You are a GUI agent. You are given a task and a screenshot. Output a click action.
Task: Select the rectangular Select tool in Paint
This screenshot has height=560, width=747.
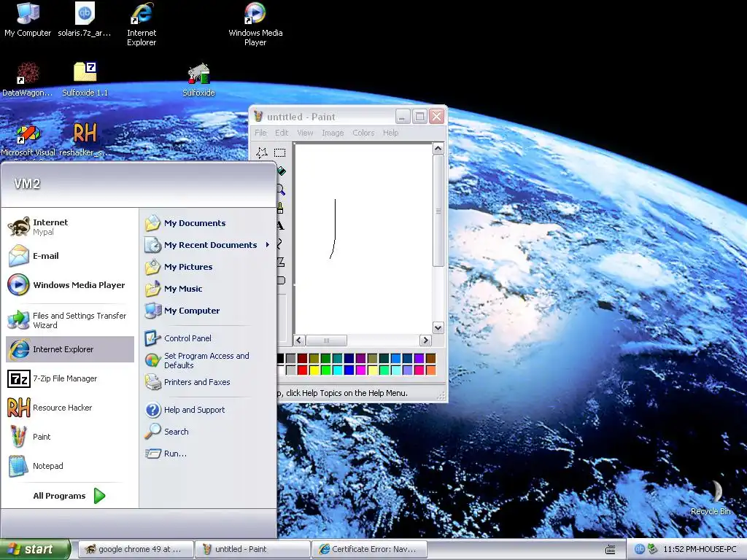click(279, 152)
